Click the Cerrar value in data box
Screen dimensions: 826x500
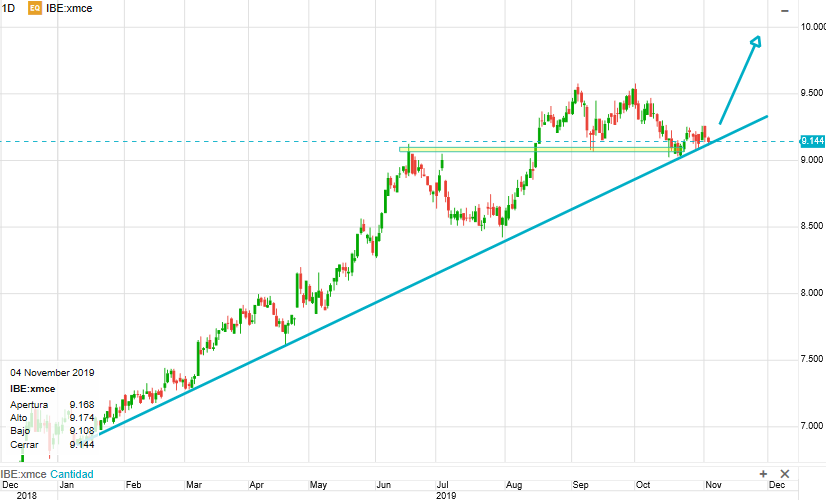coord(81,444)
